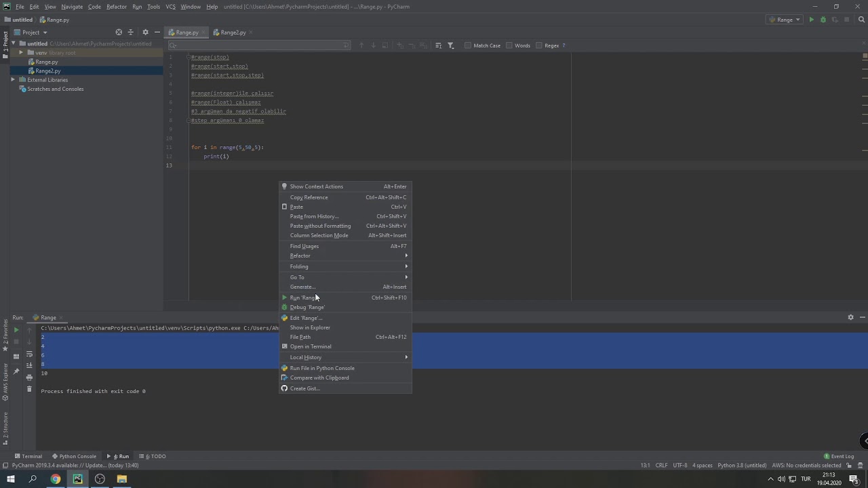Screen dimensions: 868x488
Task: Open Run tool window settings gear
Action: [850, 317]
